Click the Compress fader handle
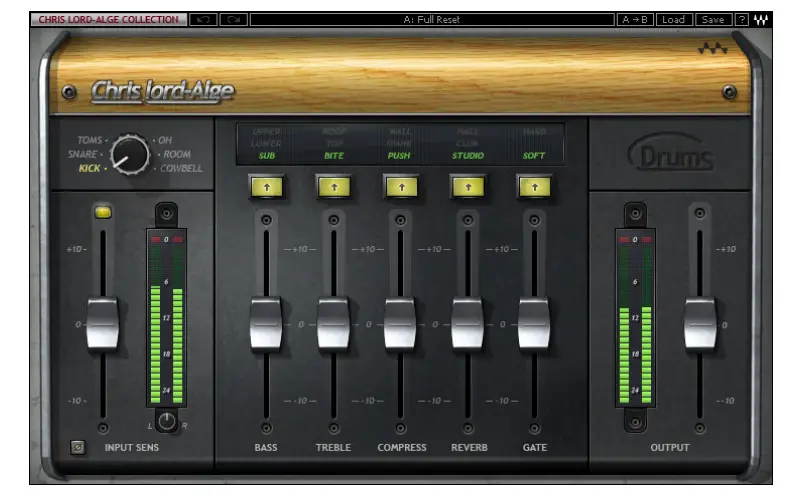Viewport: 785px width, 501px height. (x=400, y=323)
